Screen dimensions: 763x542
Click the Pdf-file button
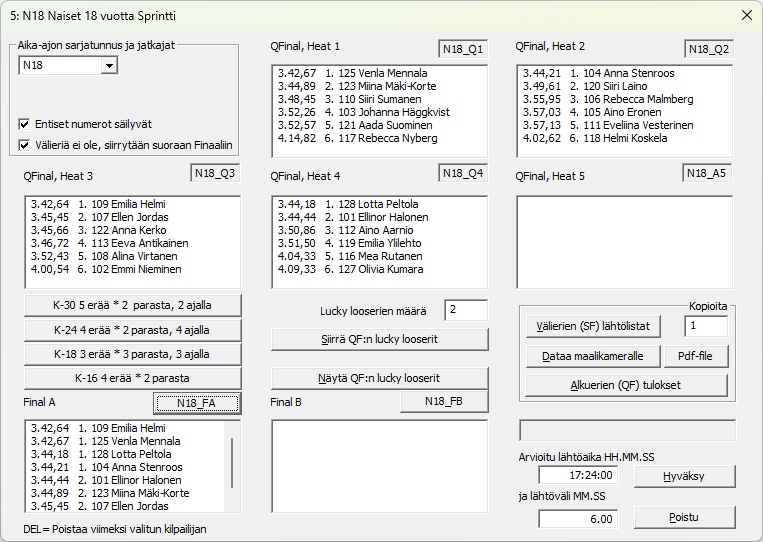coord(696,356)
